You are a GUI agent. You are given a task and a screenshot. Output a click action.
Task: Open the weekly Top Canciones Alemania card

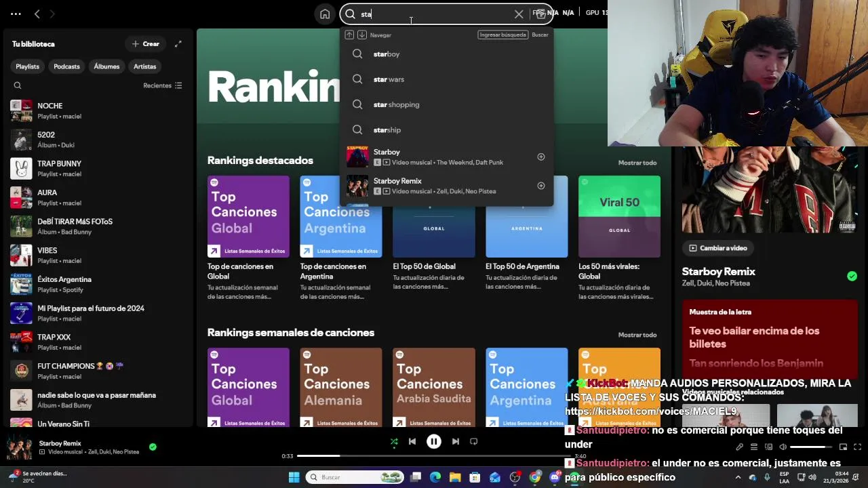click(x=341, y=386)
